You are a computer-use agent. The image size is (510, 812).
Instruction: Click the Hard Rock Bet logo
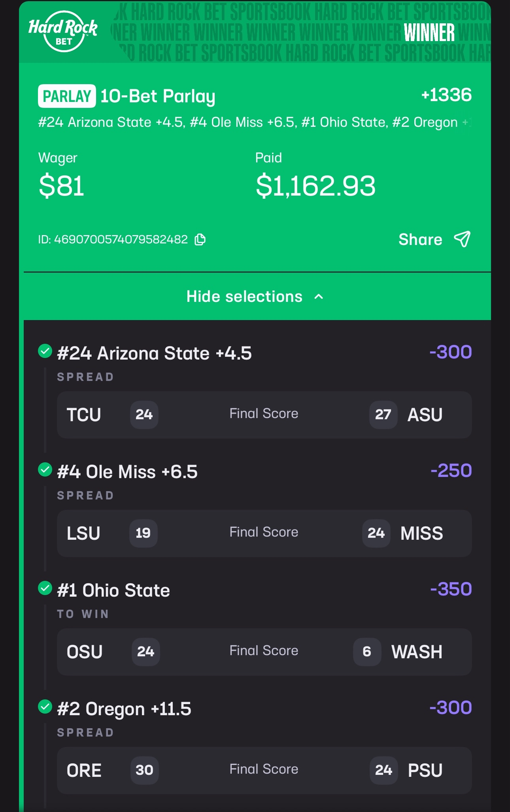[x=63, y=32]
